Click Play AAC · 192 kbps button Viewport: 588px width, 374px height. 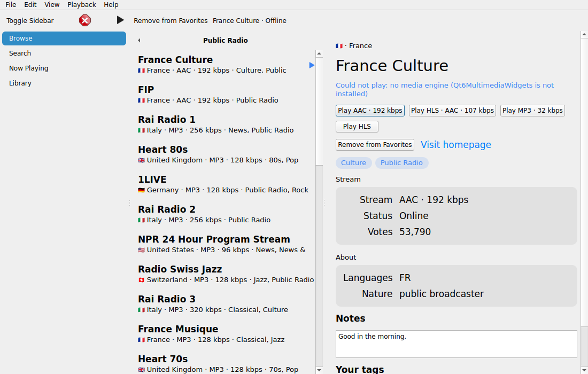click(x=370, y=111)
